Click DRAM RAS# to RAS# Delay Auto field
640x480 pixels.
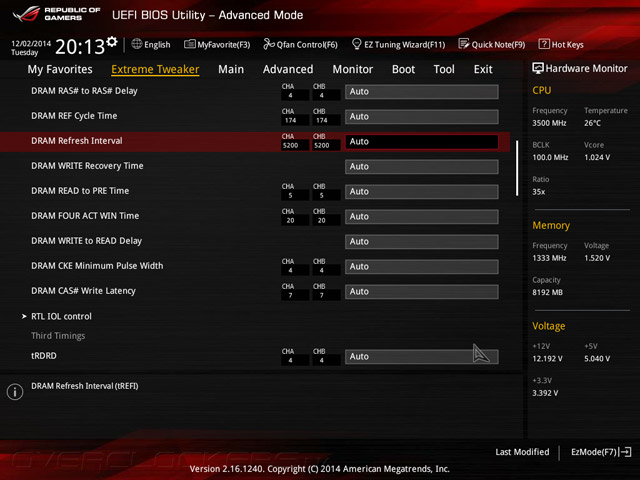click(422, 92)
